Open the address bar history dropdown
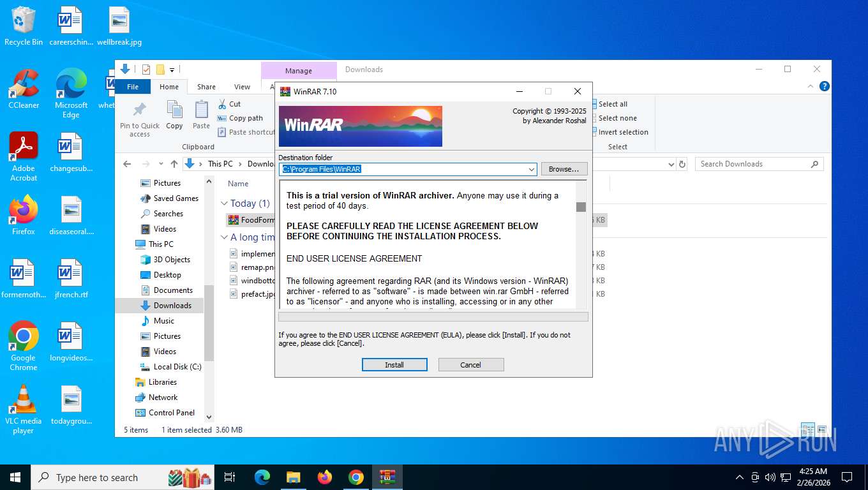Image resolution: width=868 pixels, height=490 pixels. click(671, 164)
